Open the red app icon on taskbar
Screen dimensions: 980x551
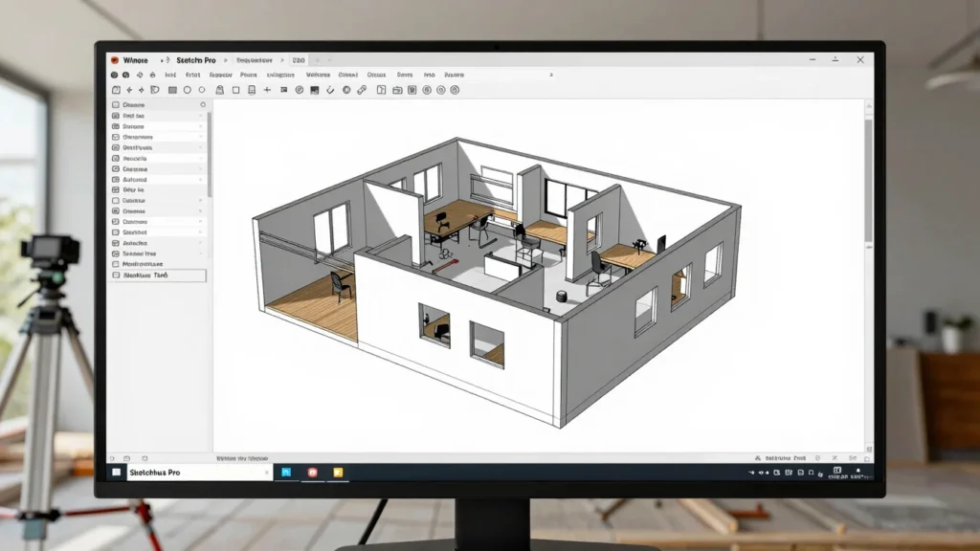tap(313, 473)
